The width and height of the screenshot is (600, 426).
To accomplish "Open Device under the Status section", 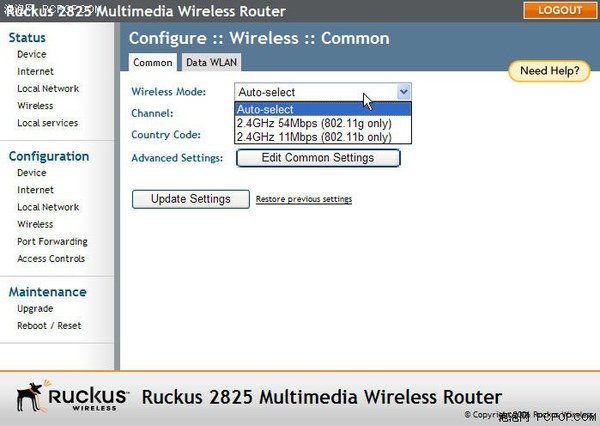I will point(32,54).
